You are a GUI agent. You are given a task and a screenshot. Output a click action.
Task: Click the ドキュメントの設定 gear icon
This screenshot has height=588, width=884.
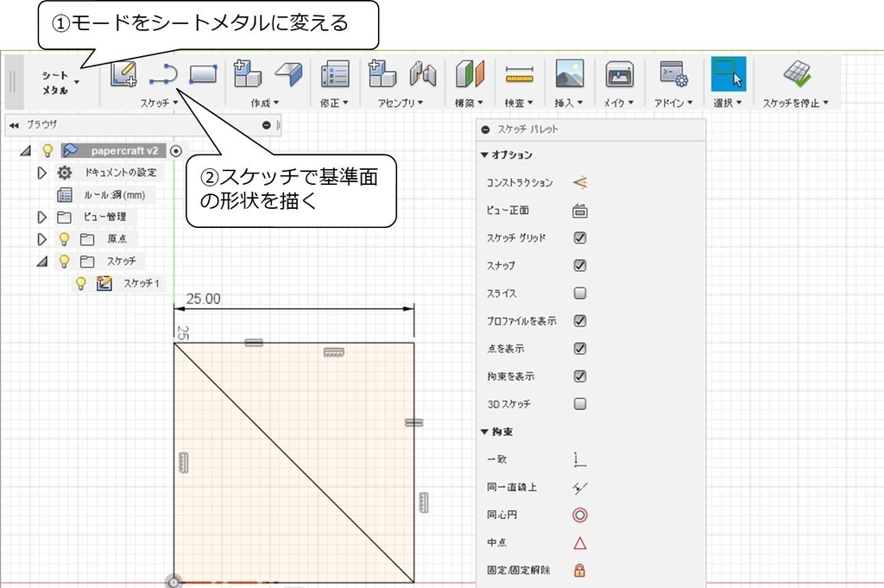[x=65, y=173]
